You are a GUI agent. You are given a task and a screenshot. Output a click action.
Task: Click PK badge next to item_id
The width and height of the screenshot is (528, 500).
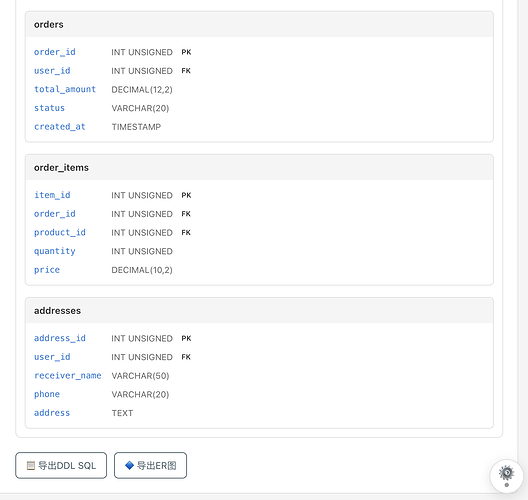(186, 195)
